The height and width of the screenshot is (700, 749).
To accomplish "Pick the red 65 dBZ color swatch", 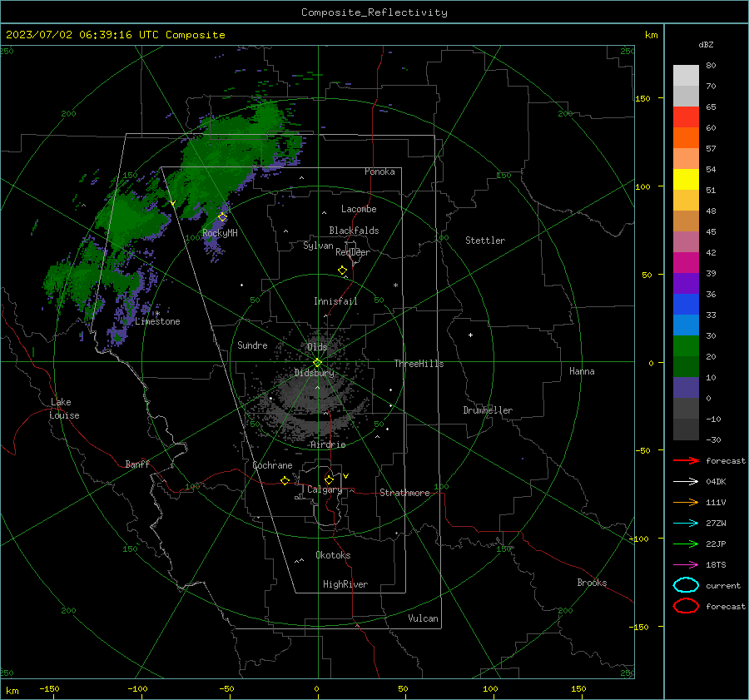I will (x=686, y=117).
